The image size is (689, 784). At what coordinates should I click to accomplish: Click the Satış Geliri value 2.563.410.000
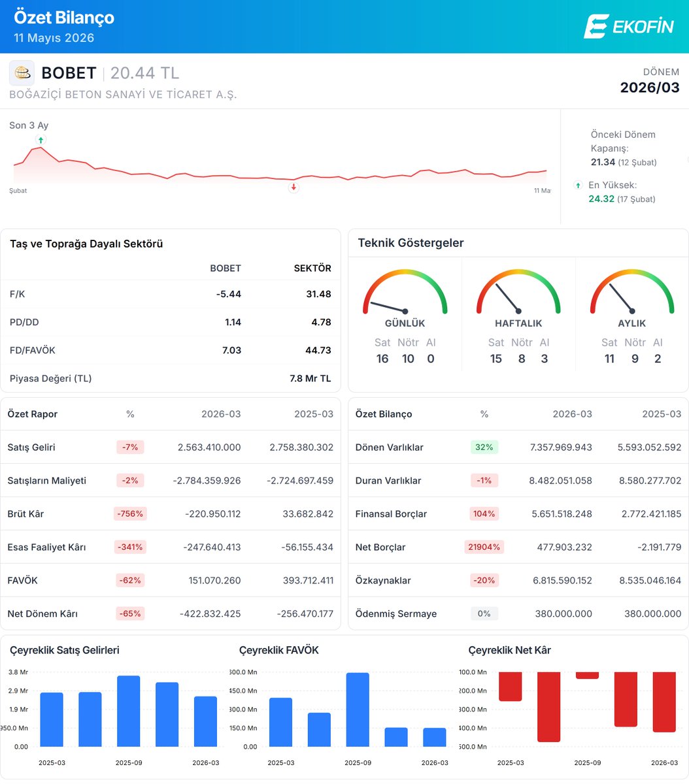tap(209, 448)
